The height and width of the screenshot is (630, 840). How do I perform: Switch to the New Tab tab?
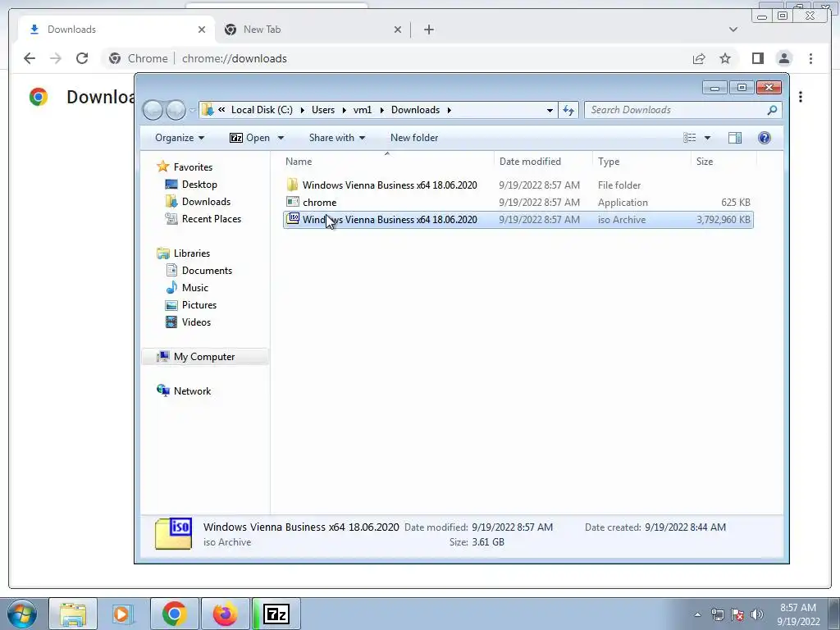[313, 30]
